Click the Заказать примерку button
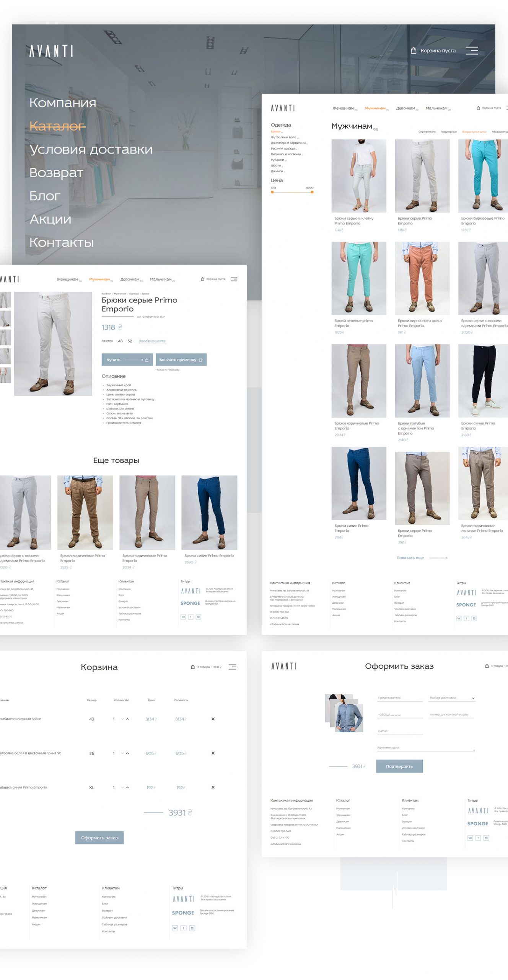Viewport: 508px width, 980px height. 181,359
